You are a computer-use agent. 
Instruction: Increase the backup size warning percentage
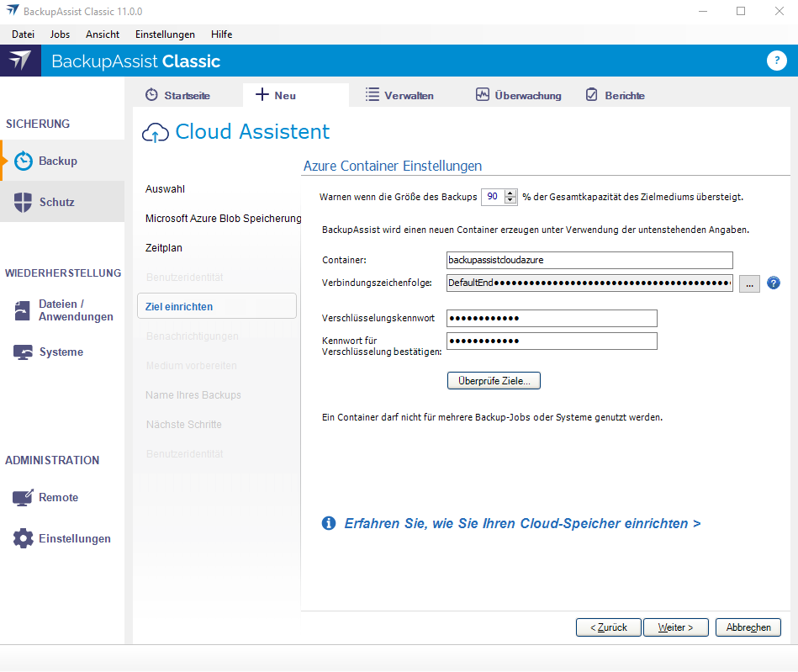(510, 193)
